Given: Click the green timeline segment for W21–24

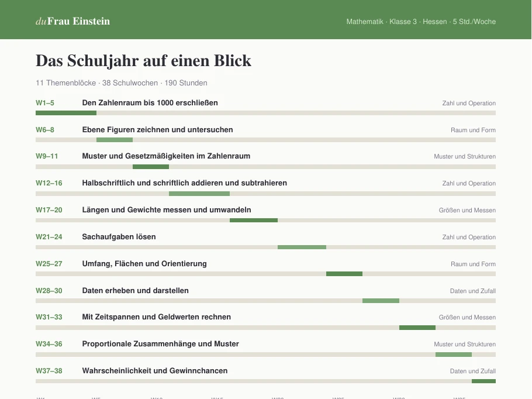Looking at the screenshot, I should [302, 247].
